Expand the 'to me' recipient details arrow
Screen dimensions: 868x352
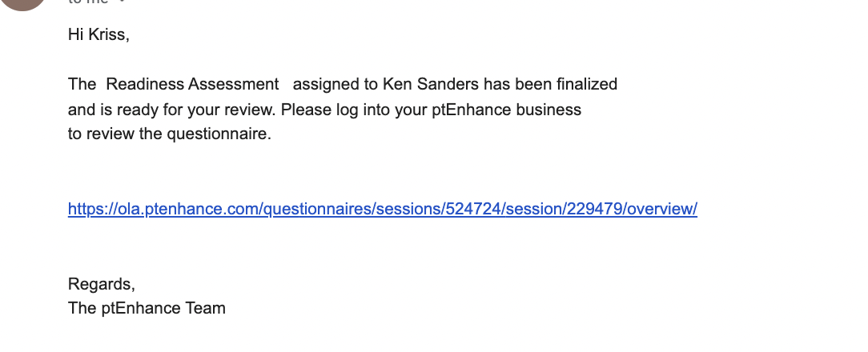pos(123,1)
